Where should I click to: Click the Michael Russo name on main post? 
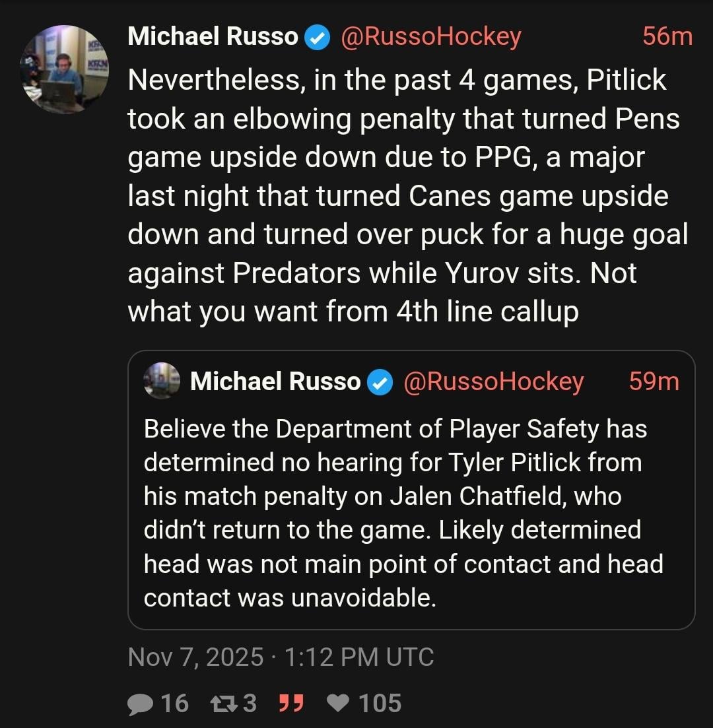(213, 37)
